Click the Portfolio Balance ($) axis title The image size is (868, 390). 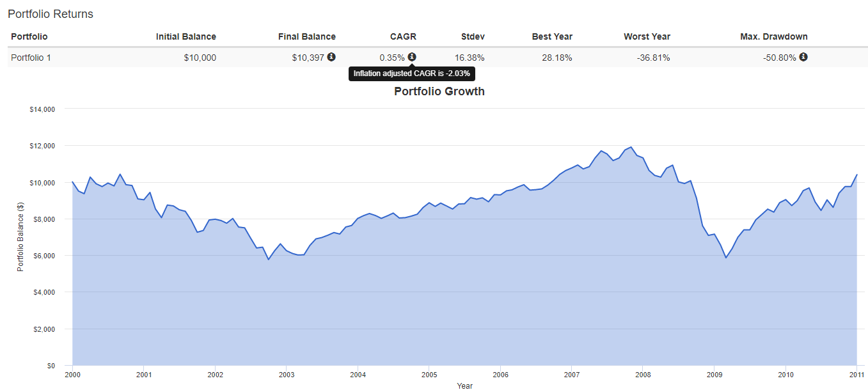pyautogui.click(x=20, y=237)
